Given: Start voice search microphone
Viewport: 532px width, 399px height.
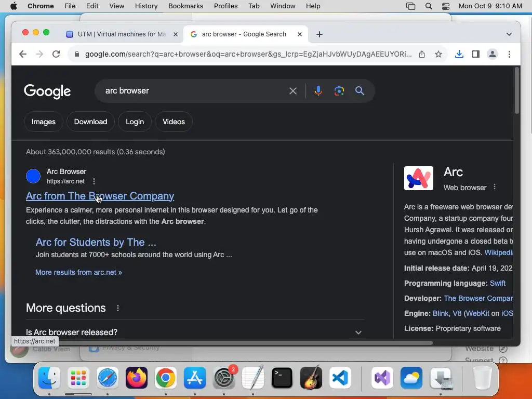Looking at the screenshot, I should coord(318,91).
